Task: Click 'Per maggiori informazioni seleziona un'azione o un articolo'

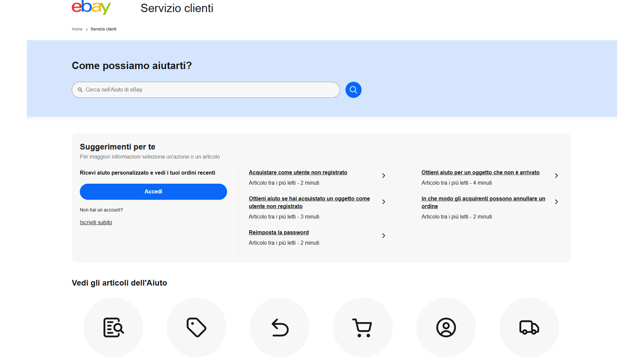Action: point(150,157)
